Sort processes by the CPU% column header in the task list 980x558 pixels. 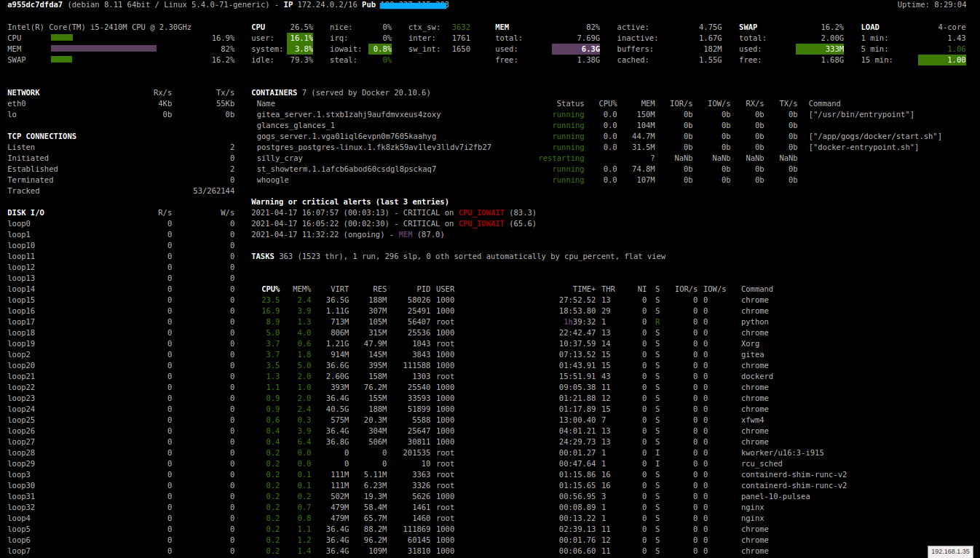pos(270,289)
